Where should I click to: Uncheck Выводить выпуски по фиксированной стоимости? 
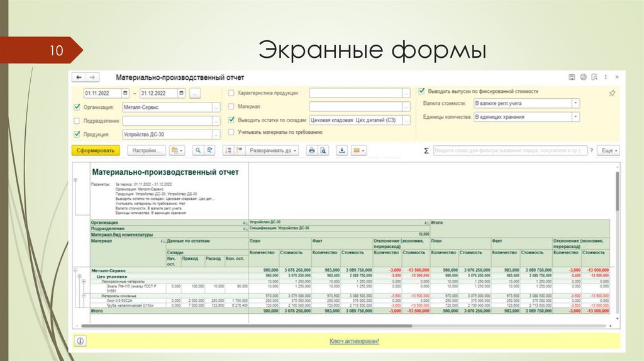[421, 91]
